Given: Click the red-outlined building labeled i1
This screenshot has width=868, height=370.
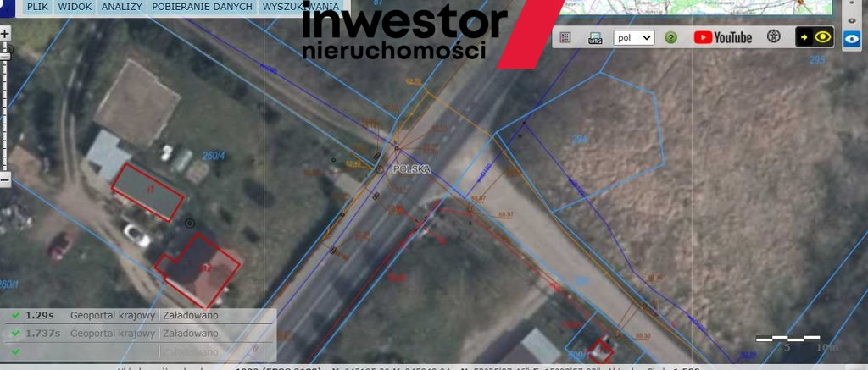Looking at the screenshot, I should 147,192.
